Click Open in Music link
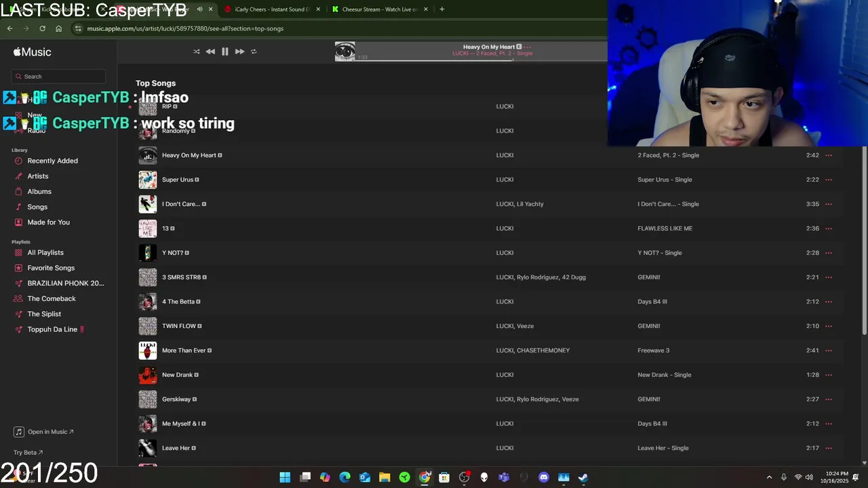868x488 pixels. [x=44, y=432]
